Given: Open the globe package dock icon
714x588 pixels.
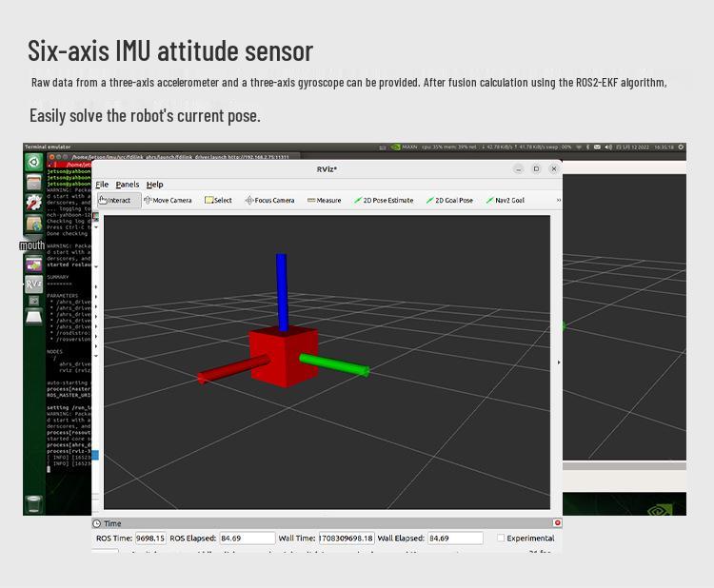Looking at the screenshot, I should (33, 223).
